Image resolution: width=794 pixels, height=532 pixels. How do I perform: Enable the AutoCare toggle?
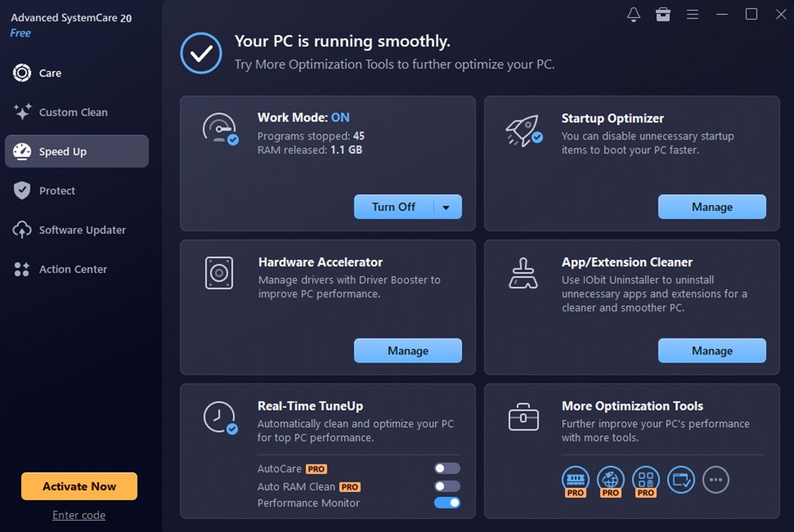[x=447, y=468]
